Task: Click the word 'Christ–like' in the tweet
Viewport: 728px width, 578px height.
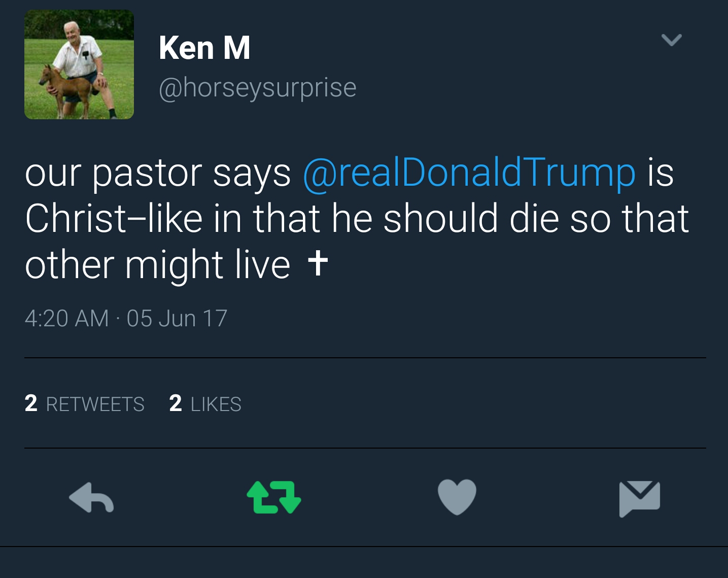Action: click(114, 219)
